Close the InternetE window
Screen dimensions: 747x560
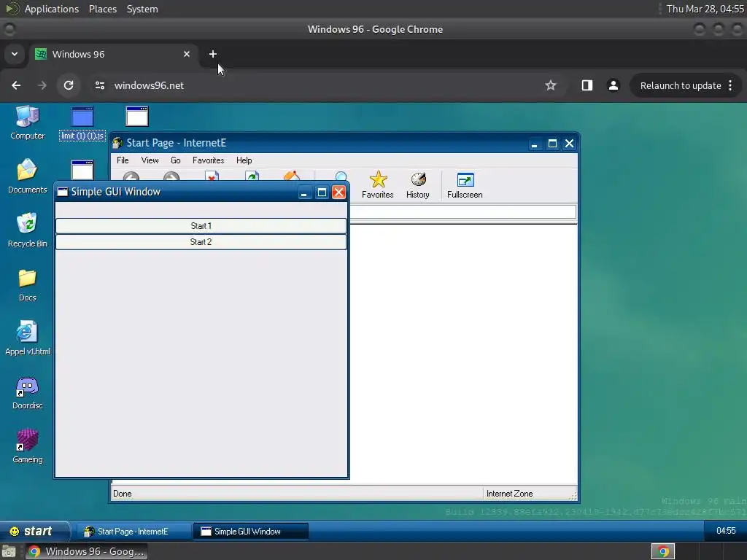pos(569,144)
